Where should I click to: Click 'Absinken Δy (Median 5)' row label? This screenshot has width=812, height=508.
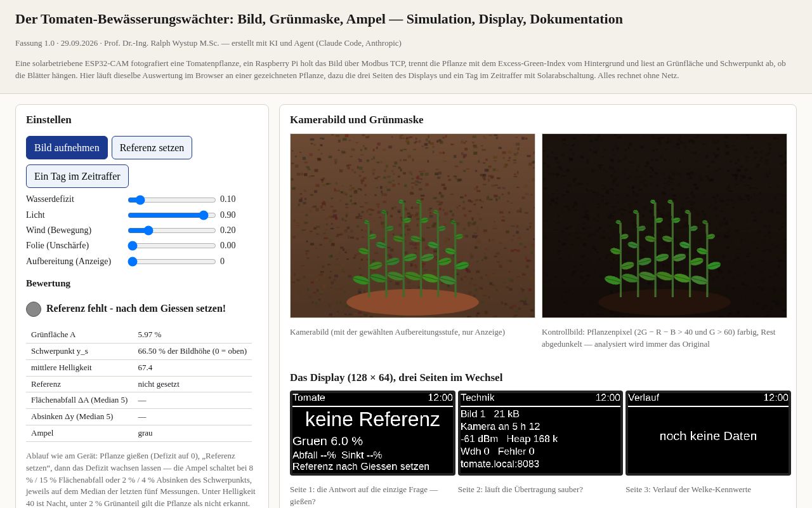[72, 417]
